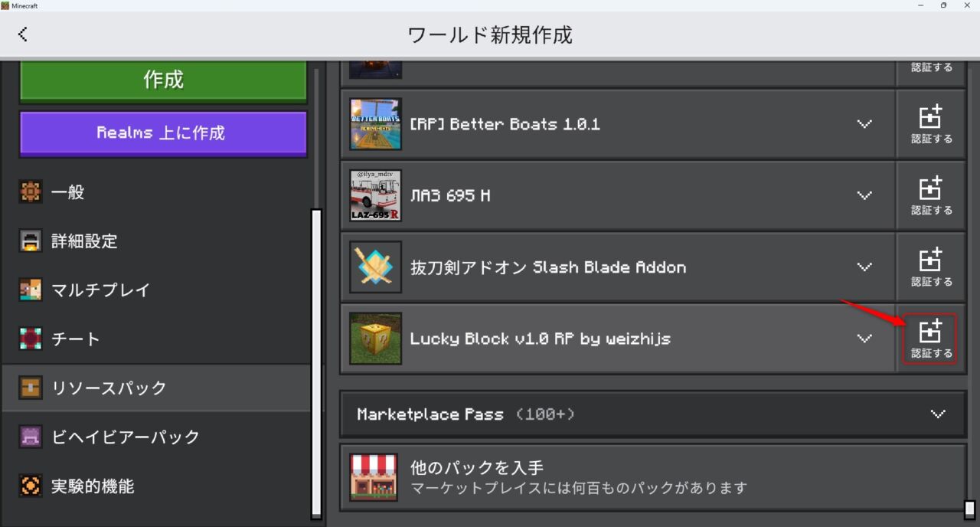Expand the Lucky Block pack details
The width and height of the screenshot is (980, 527).
click(864, 339)
